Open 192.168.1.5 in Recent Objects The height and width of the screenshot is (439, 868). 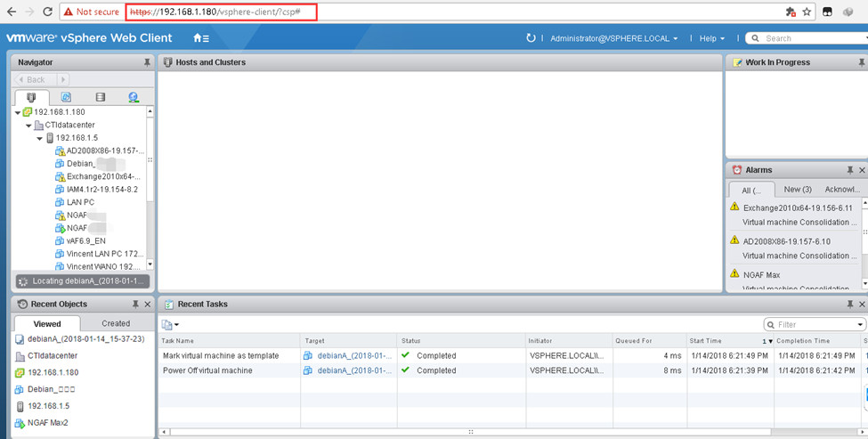coord(49,406)
